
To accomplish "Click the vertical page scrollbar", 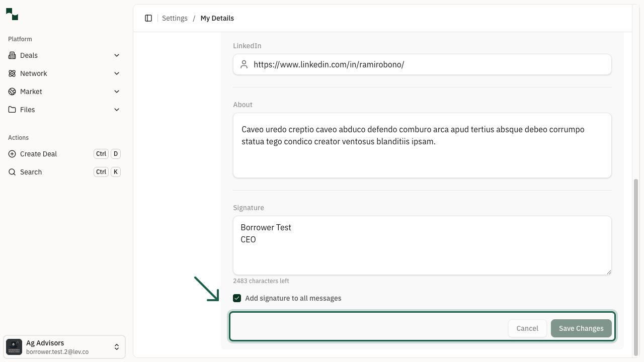I will click(x=635, y=266).
